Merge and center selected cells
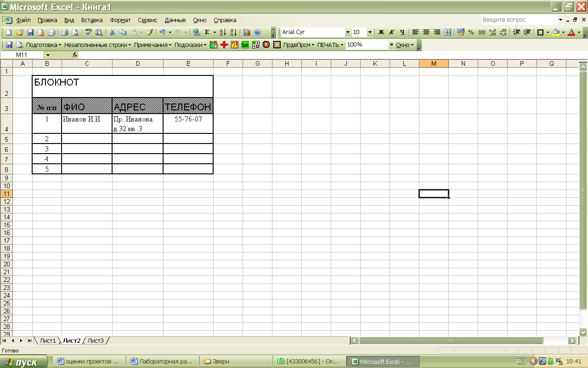This screenshot has height=368, width=588. tap(447, 32)
